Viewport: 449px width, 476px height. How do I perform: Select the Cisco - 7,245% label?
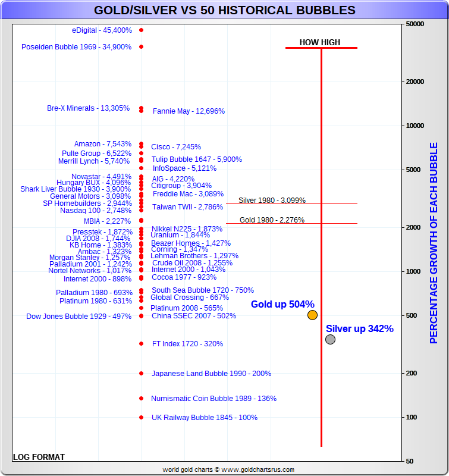(176, 147)
